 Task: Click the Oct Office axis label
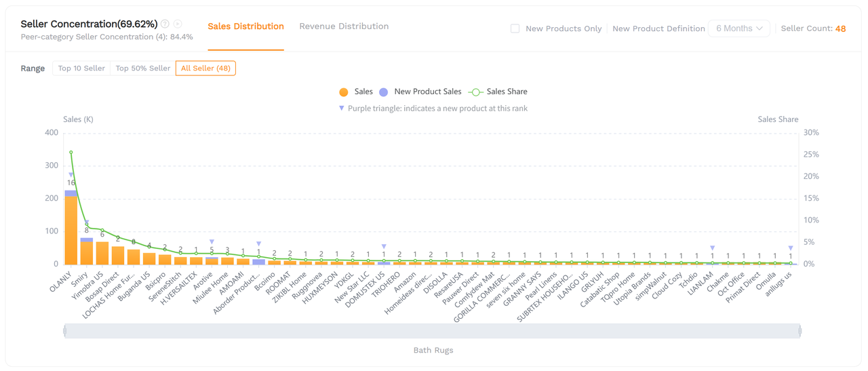pos(730,284)
